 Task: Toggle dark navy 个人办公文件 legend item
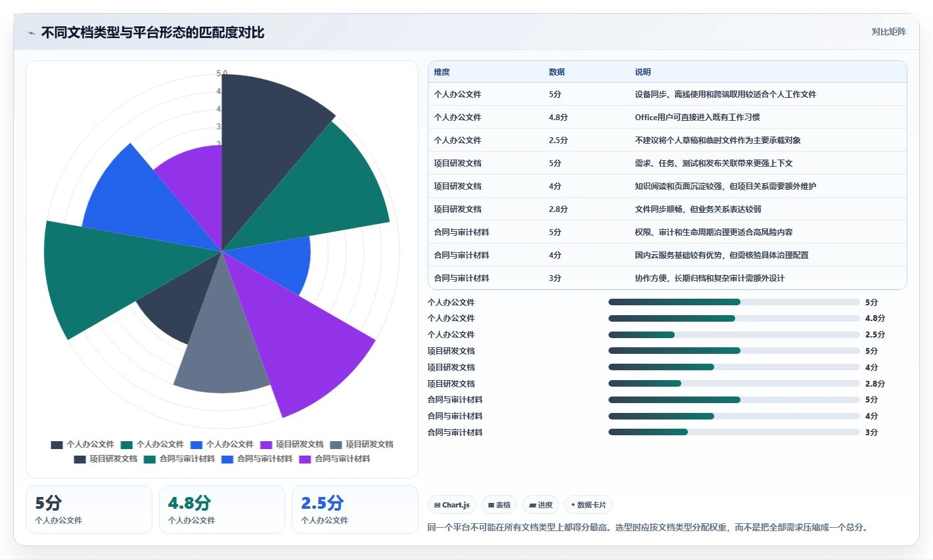point(83,444)
